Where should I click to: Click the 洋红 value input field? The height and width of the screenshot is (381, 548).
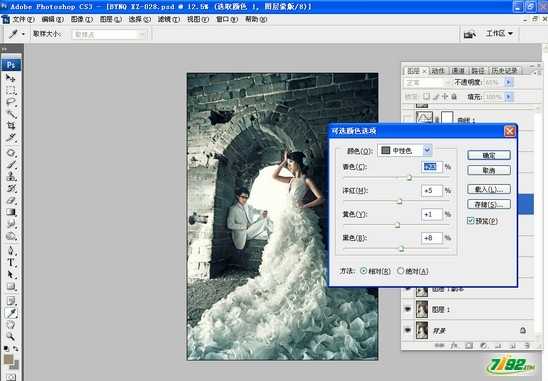tap(432, 190)
